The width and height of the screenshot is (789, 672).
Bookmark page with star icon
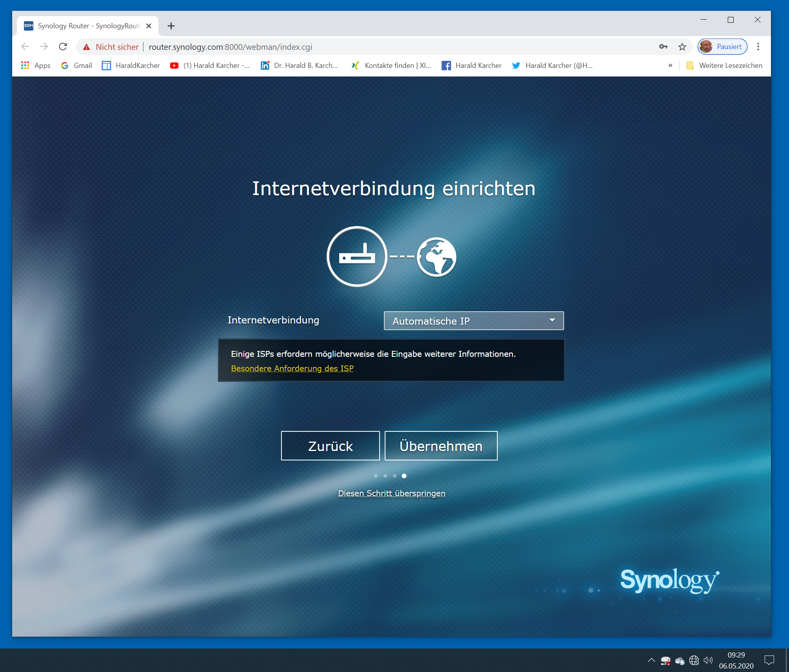click(682, 47)
